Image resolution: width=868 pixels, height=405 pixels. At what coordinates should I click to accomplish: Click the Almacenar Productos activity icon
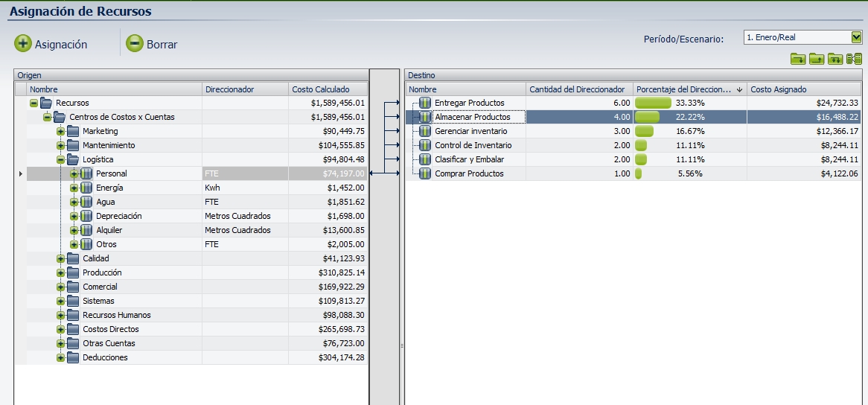tap(425, 118)
